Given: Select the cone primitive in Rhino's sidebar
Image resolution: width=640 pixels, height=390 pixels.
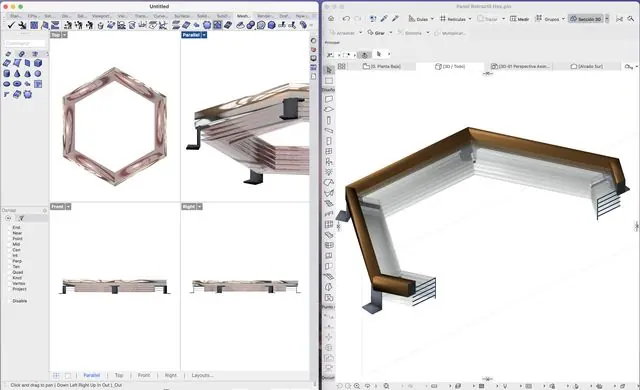Looking at the screenshot, I should click(17, 73).
